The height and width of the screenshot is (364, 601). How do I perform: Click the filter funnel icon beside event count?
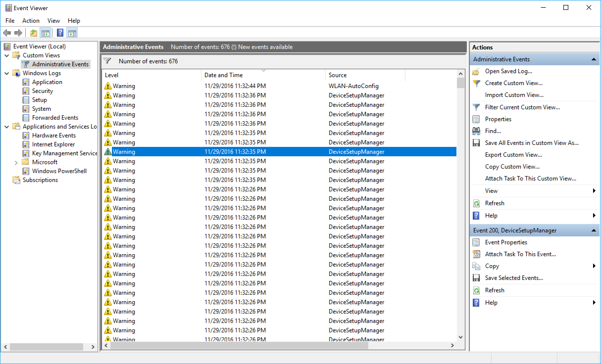(107, 61)
